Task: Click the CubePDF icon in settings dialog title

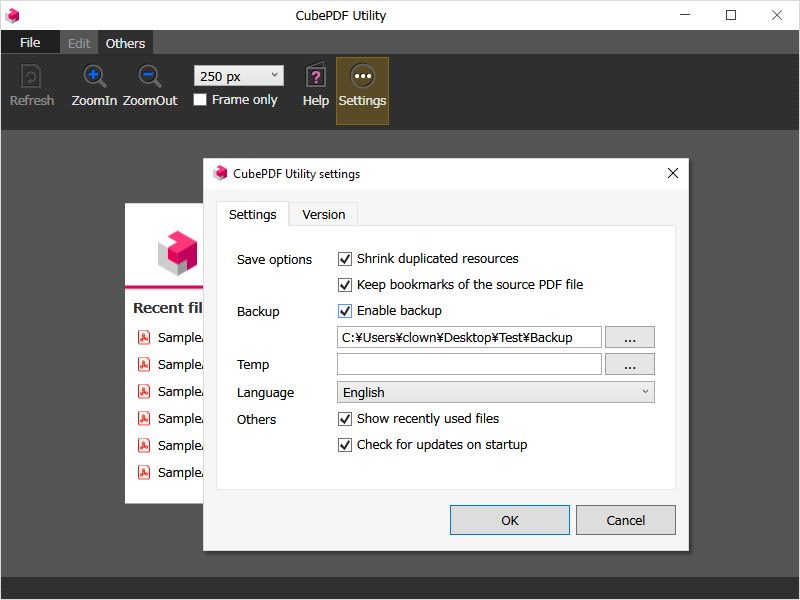Action: click(x=220, y=173)
